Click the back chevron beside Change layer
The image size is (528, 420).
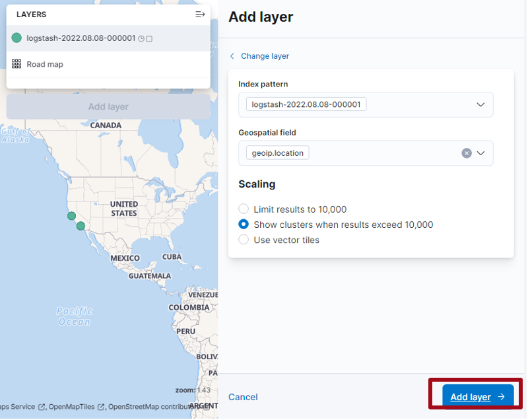click(x=232, y=56)
